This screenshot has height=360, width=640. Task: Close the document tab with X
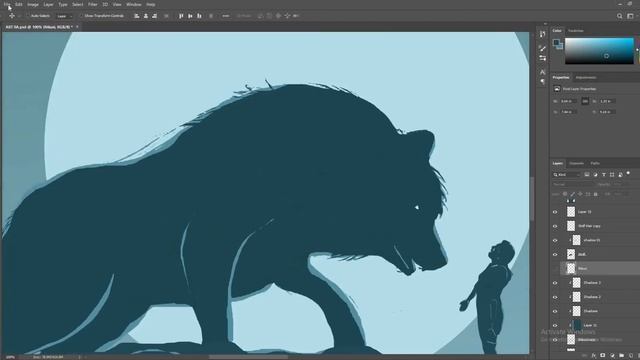(77, 27)
